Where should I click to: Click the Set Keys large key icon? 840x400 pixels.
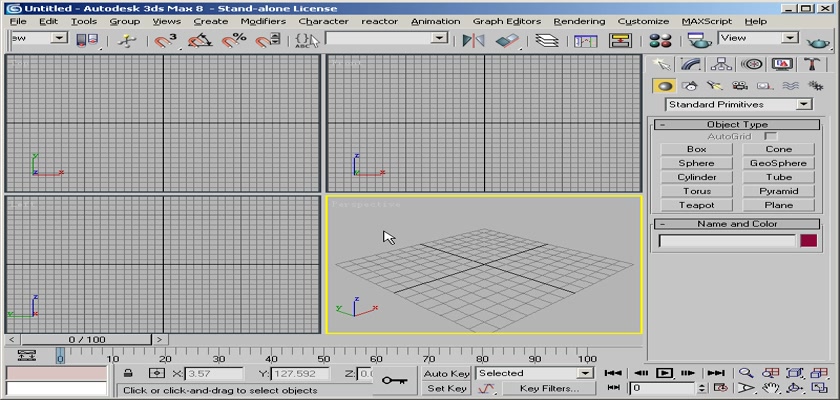394,381
